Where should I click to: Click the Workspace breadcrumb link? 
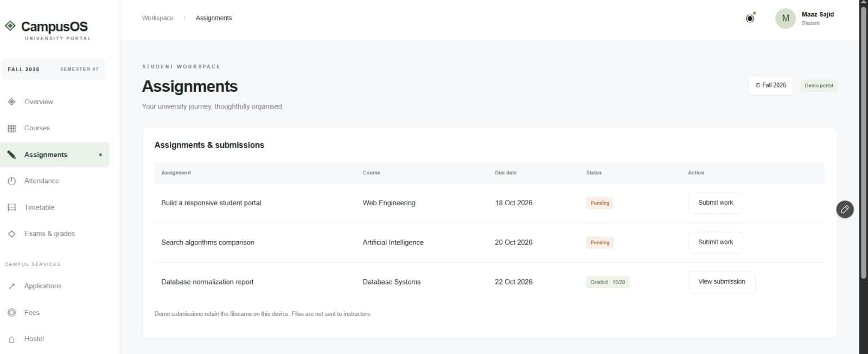point(158,18)
